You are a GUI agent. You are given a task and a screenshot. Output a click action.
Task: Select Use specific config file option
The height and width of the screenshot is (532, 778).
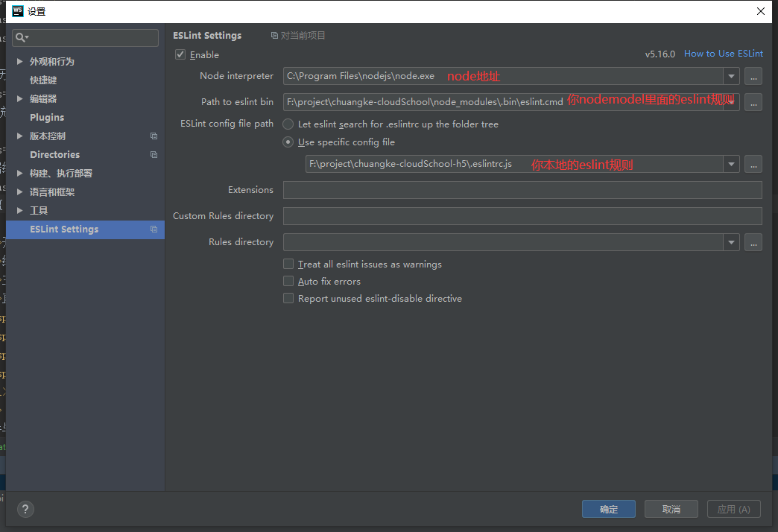(x=288, y=142)
